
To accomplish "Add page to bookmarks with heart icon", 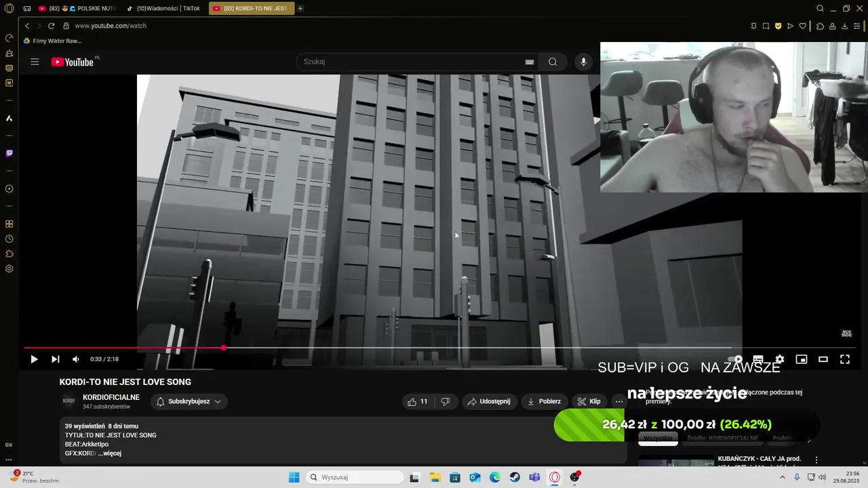I will pyautogui.click(x=803, y=26).
